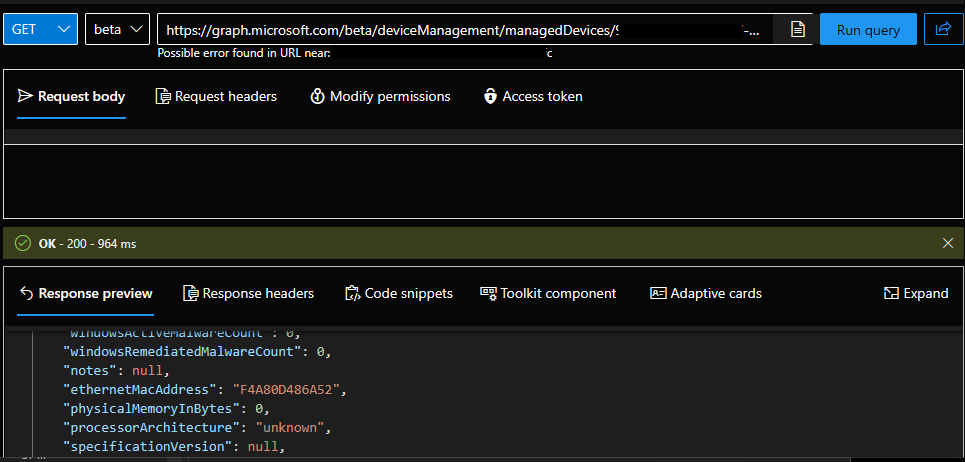Expand the response pane
This screenshot has width=965, height=462.
tap(916, 293)
